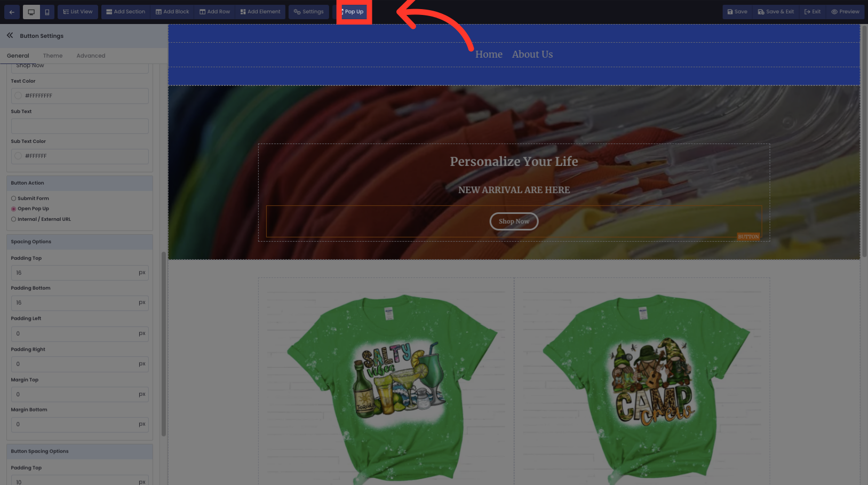The image size is (868, 485).
Task: Click Add Section in toolbar
Action: pos(125,12)
